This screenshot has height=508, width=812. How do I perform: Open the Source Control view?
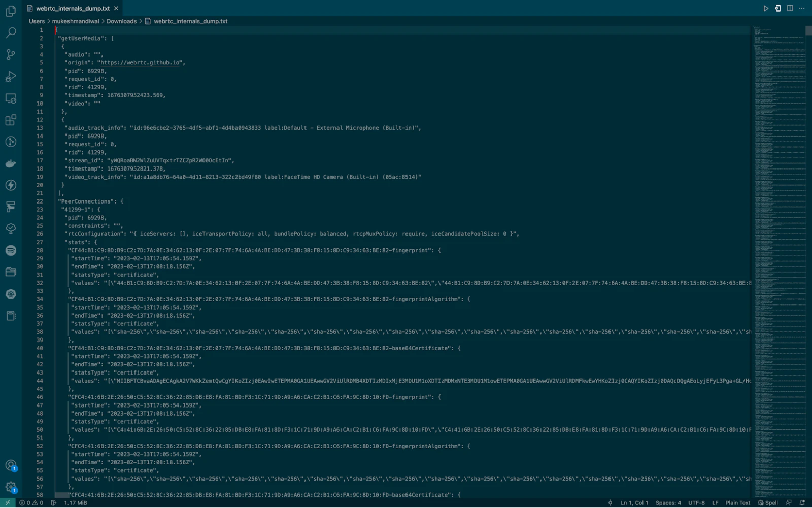(11, 54)
